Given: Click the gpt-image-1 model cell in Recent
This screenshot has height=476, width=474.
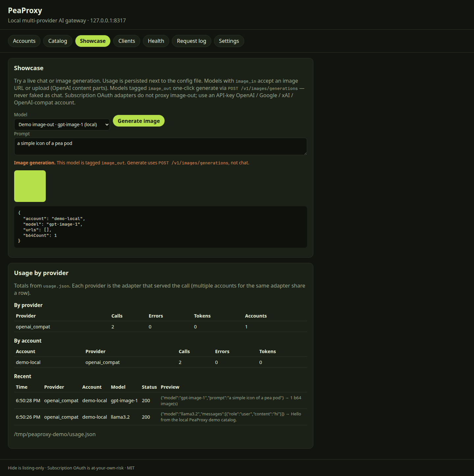Looking at the screenshot, I should pos(124,401).
